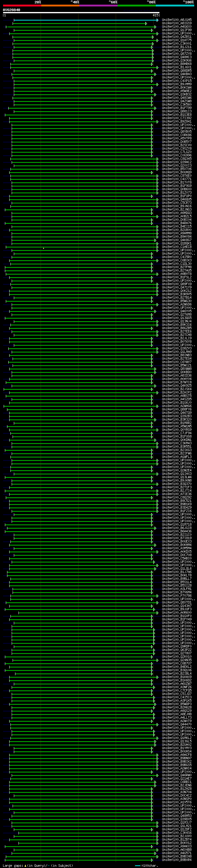Click the orange ~40% identity color bar

[60, 6]
